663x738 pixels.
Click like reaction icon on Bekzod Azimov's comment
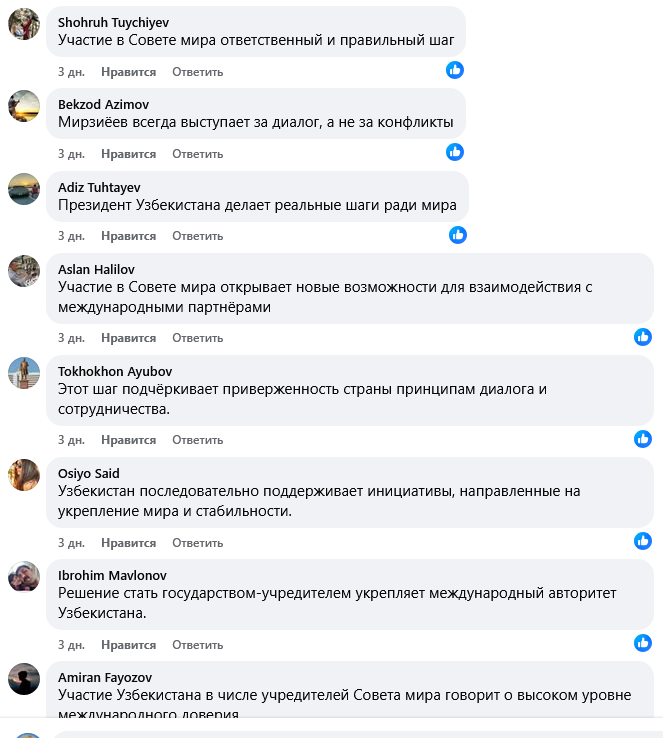[x=455, y=152]
